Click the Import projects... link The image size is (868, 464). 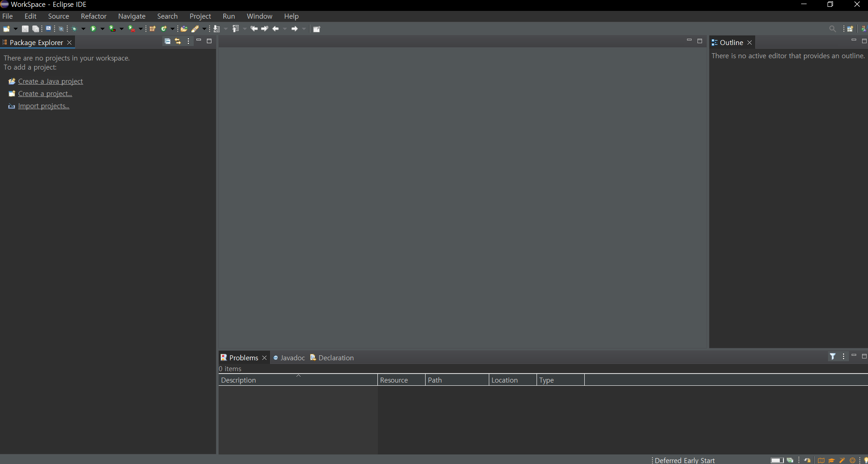[x=44, y=106]
